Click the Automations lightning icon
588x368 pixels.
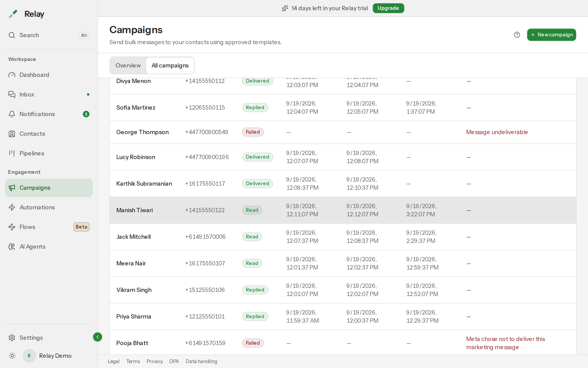(12, 207)
